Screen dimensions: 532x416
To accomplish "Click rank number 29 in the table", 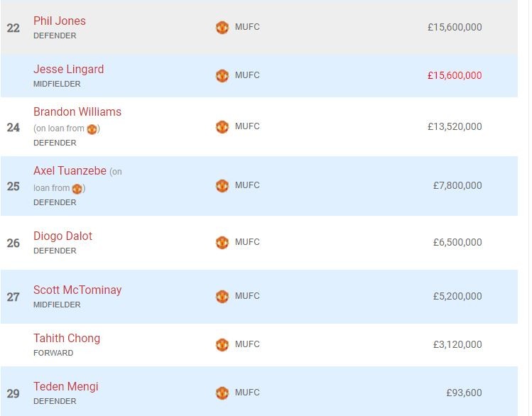I will click(x=13, y=393).
